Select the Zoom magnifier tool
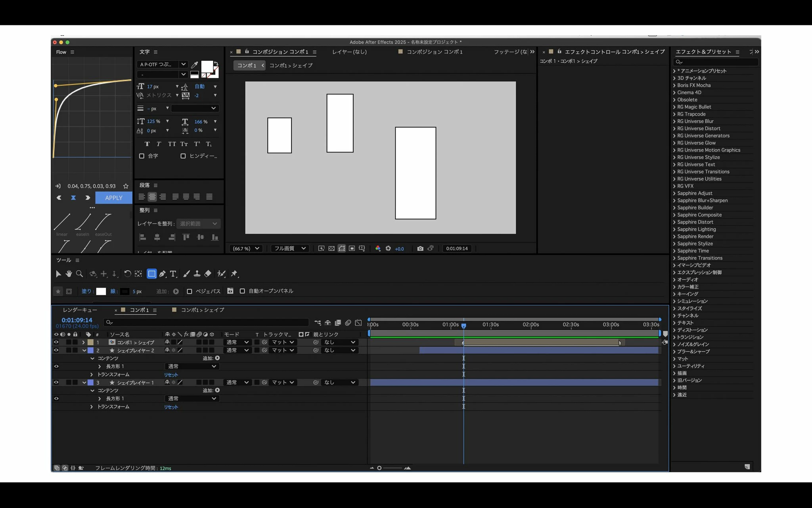 click(79, 274)
